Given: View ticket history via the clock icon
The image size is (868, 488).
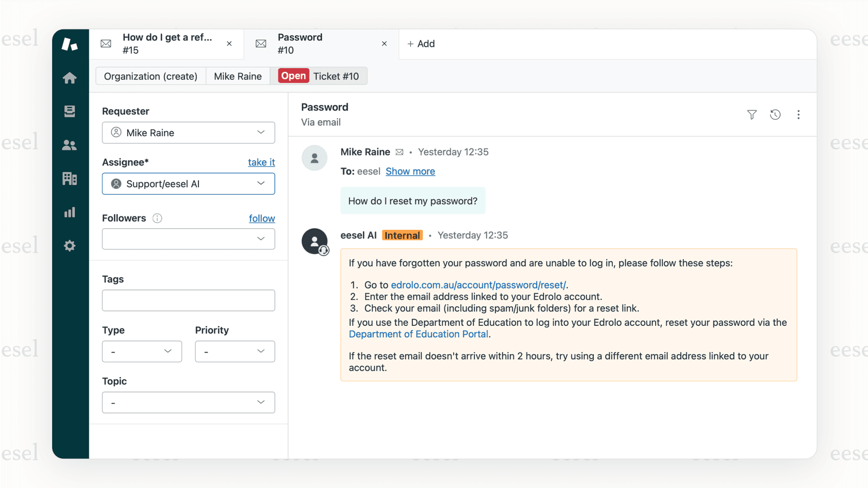Looking at the screenshot, I should [775, 115].
